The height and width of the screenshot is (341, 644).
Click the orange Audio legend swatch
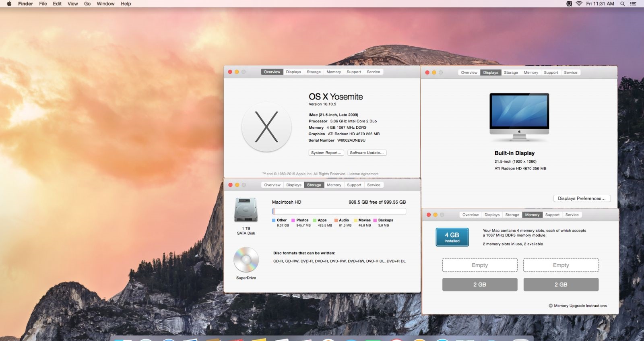tap(336, 220)
